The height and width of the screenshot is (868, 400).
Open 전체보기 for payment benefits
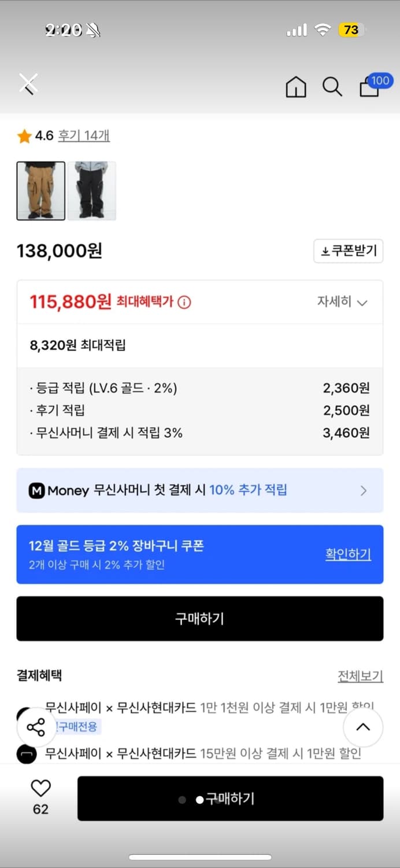pyautogui.click(x=360, y=676)
